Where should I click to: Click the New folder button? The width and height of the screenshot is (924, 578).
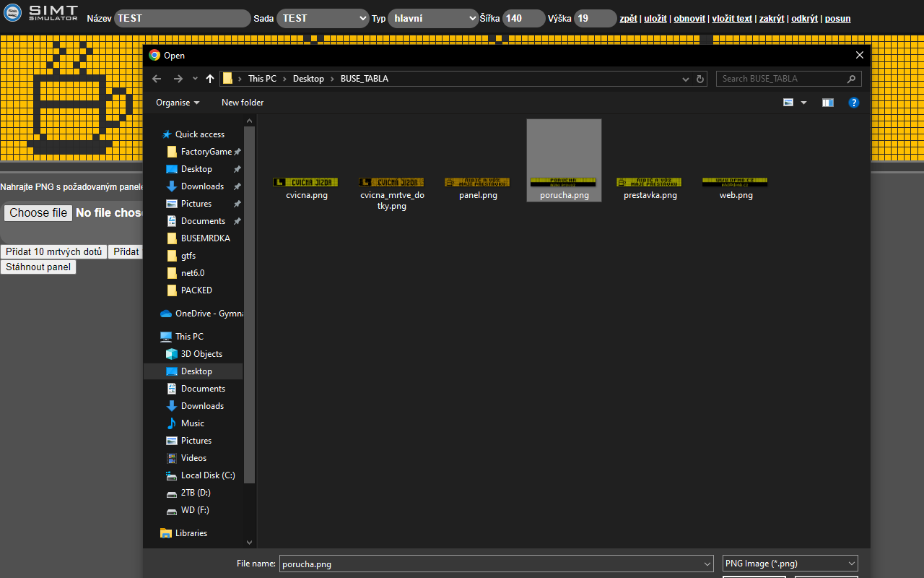click(x=243, y=103)
